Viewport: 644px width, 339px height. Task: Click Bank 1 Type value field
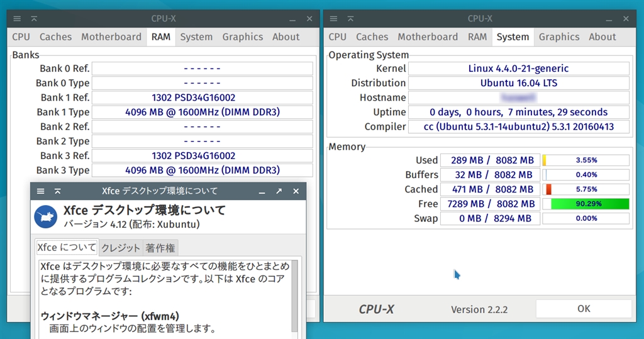tap(202, 112)
